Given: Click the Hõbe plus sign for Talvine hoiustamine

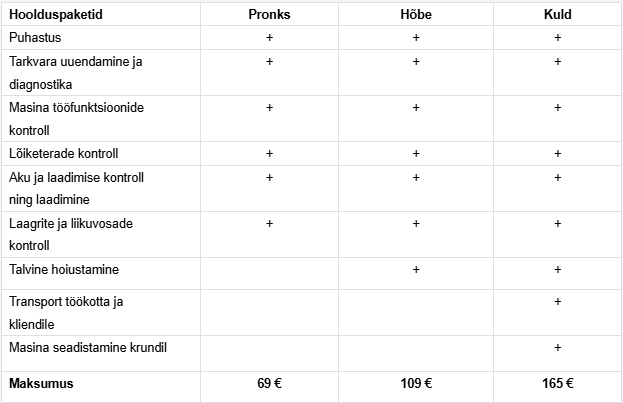Looking at the screenshot, I should pos(416,270).
